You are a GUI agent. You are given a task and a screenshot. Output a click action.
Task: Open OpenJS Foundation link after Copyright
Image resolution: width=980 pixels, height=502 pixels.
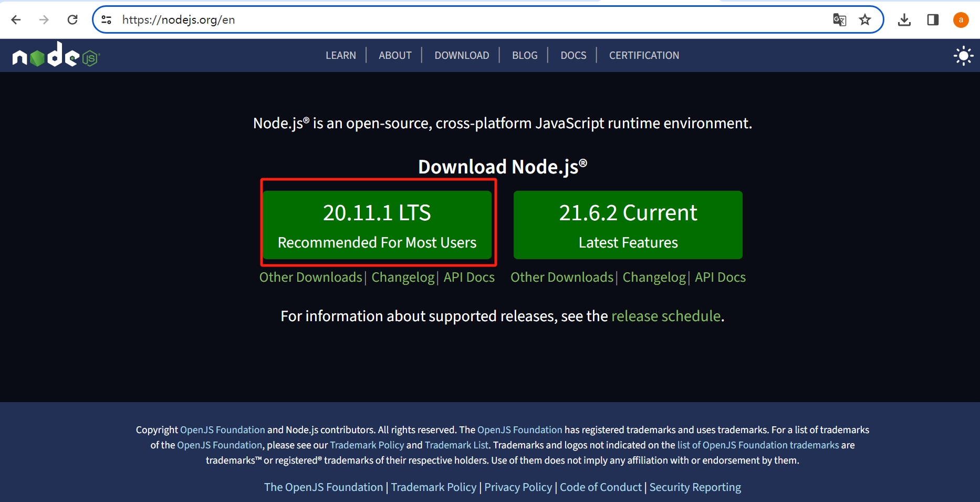pyautogui.click(x=223, y=430)
